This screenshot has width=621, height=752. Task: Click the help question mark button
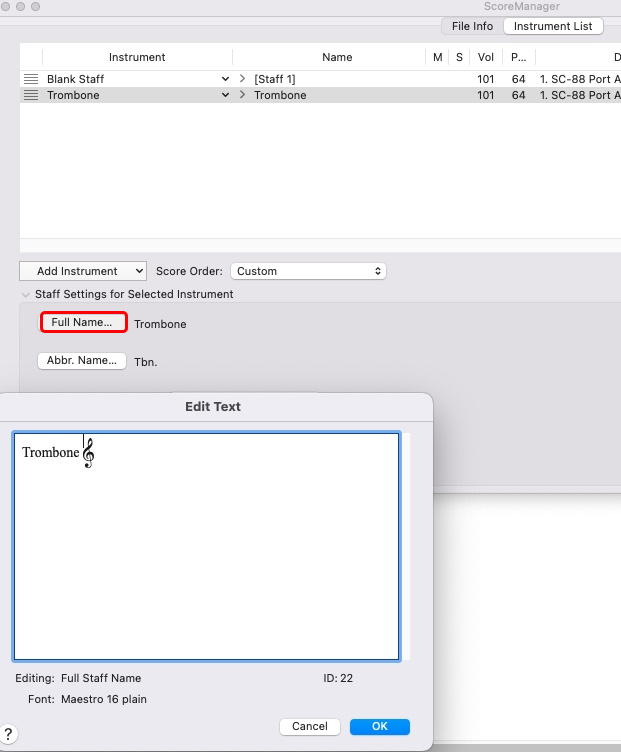[x=8, y=735]
